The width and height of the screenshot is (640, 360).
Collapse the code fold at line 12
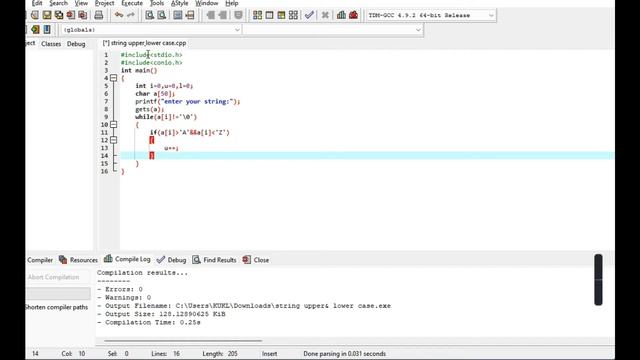pyautogui.click(x=113, y=140)
